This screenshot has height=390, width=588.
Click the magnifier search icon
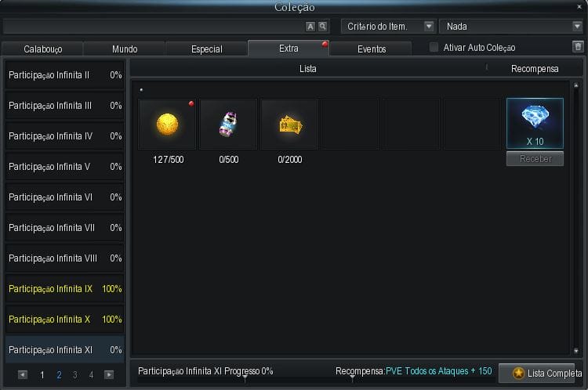click(322, 27)
